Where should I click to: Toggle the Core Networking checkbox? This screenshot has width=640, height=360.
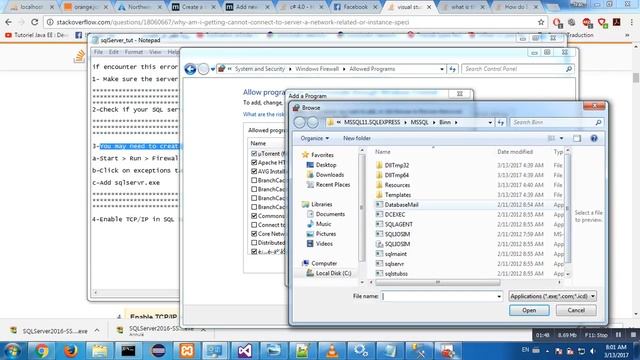[254, 234]
